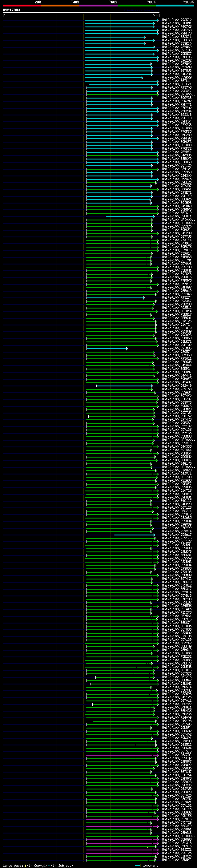Open hit UniRef100_Q06763
197x868 pixels.
177,30
